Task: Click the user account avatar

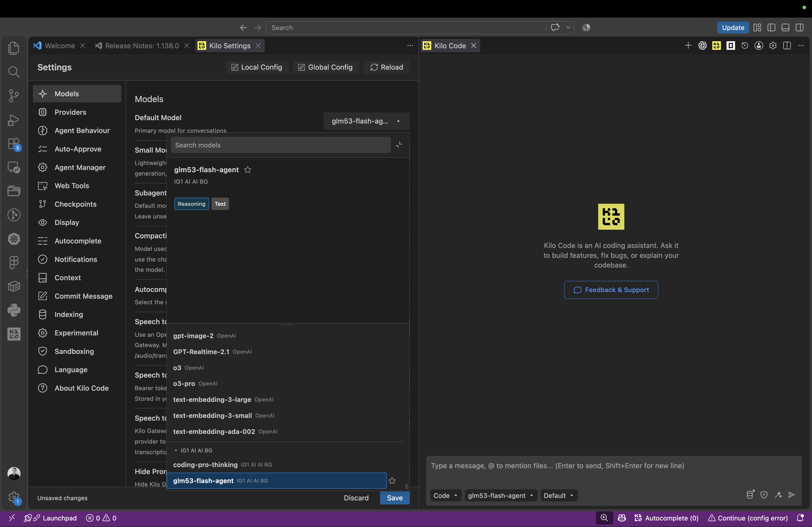Action: point(14,474)
